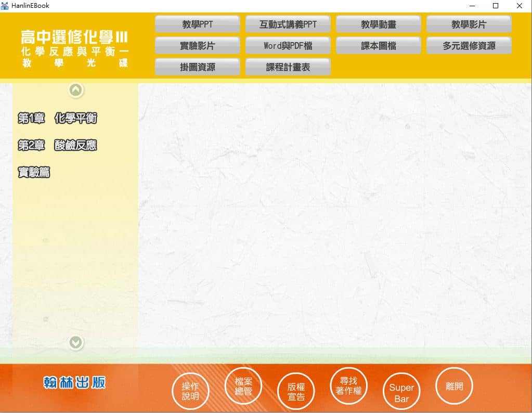Open the 教學動畫 animations
Viewport: 532px width, 413px height.
pos(378,24)
